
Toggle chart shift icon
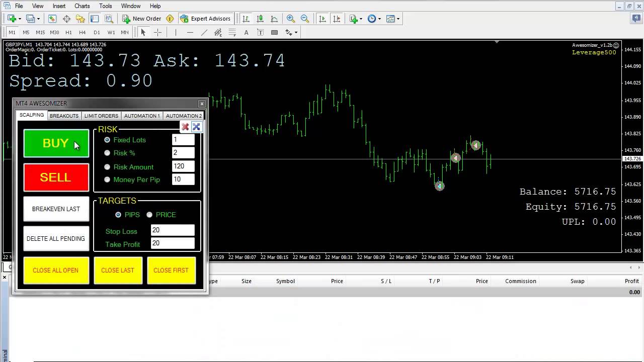337,19
